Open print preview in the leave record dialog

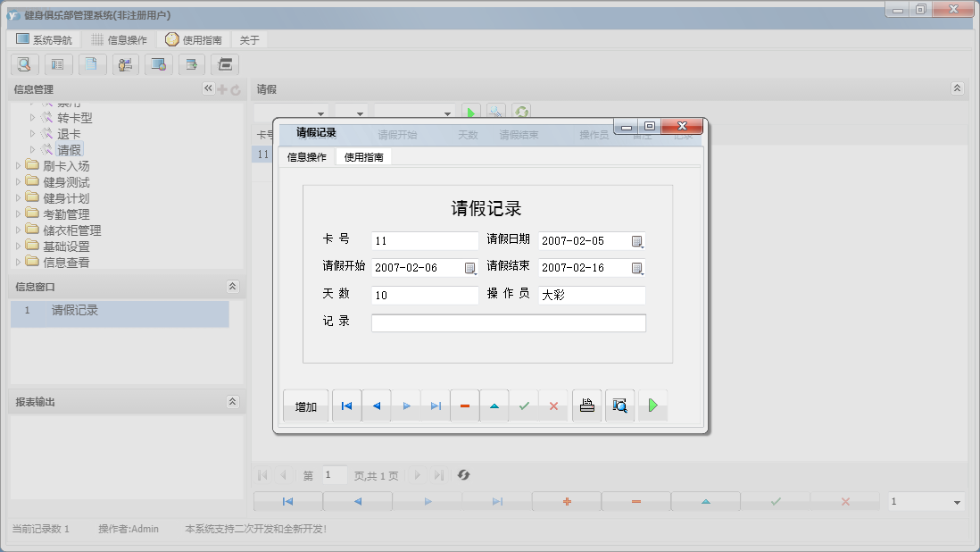click(x=619, y=405)
